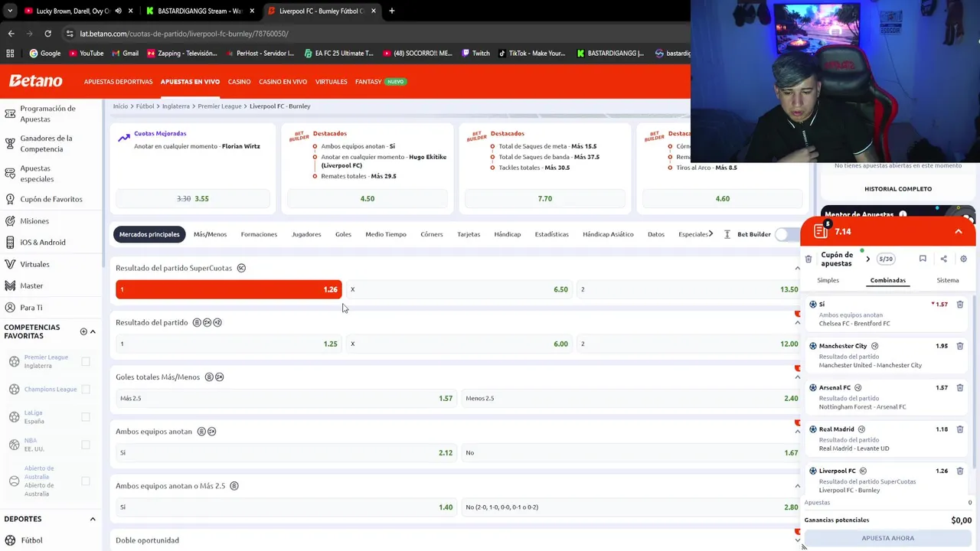Open the Tarjetas market tab

469,234
